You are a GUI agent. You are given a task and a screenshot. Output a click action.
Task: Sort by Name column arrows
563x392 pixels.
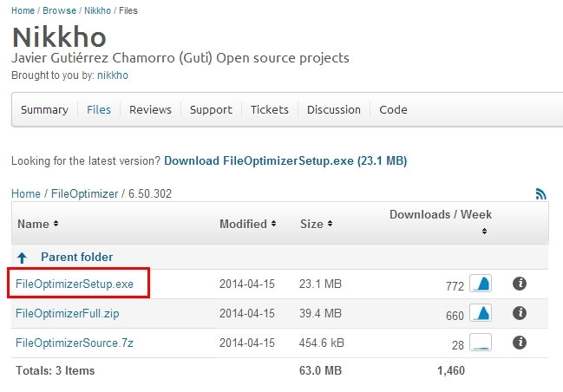click(x=56, y=224)
